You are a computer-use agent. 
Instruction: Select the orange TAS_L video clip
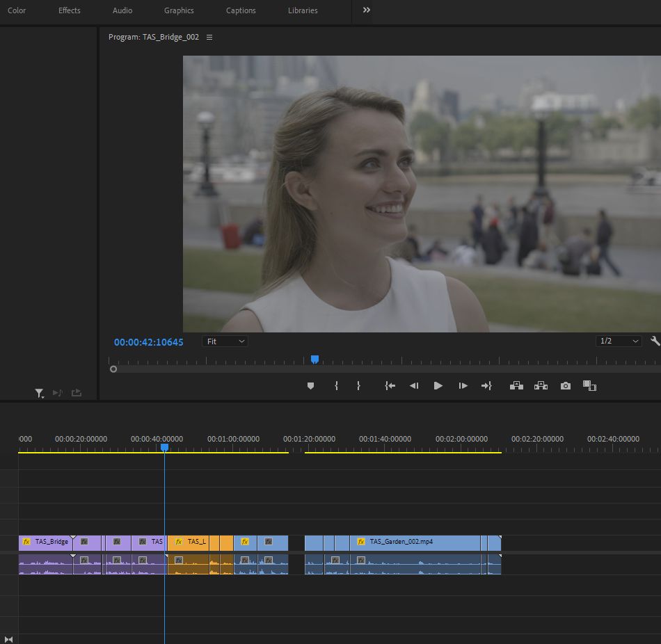point(189,543)
